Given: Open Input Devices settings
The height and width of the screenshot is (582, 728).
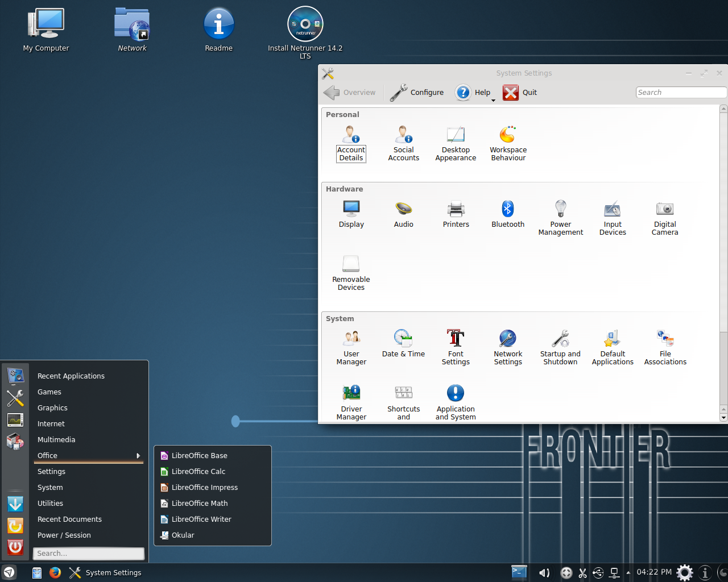Looking at the screenshot, I should pos(613,218).
